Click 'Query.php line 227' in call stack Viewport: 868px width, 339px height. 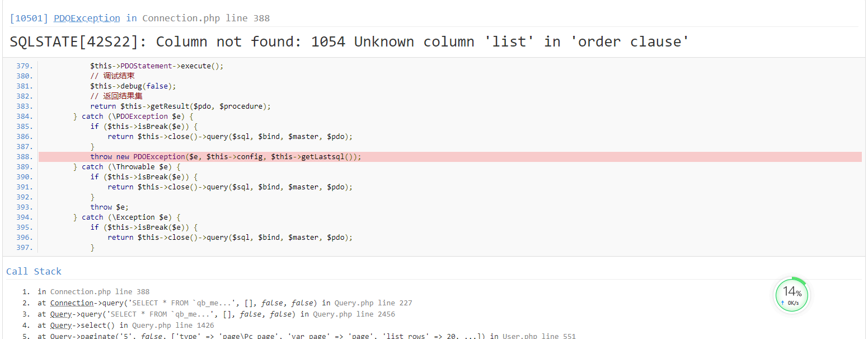pyautogui.click(x=373, y=303)
